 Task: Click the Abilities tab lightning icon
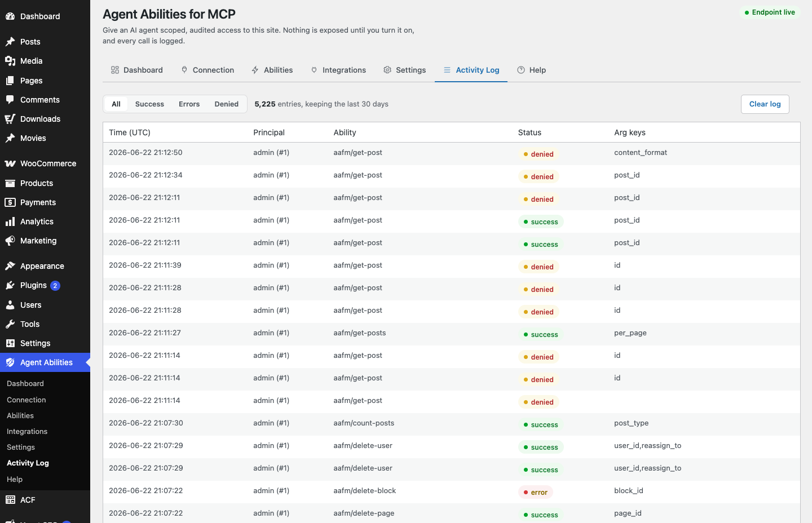(255, 70)
